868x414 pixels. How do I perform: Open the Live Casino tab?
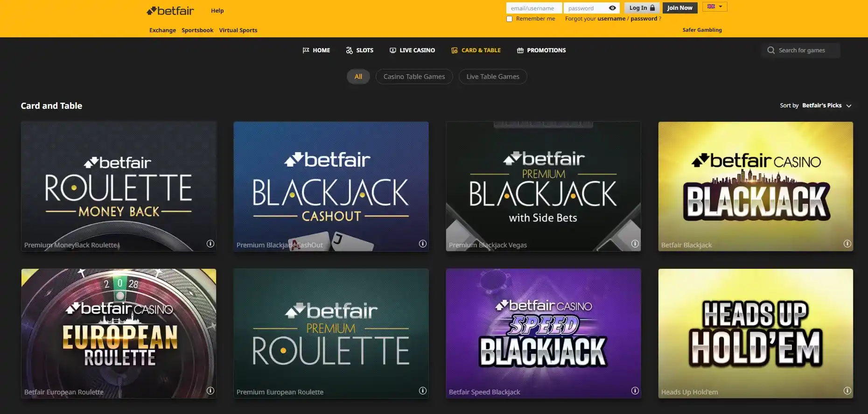tap(412, 50)
